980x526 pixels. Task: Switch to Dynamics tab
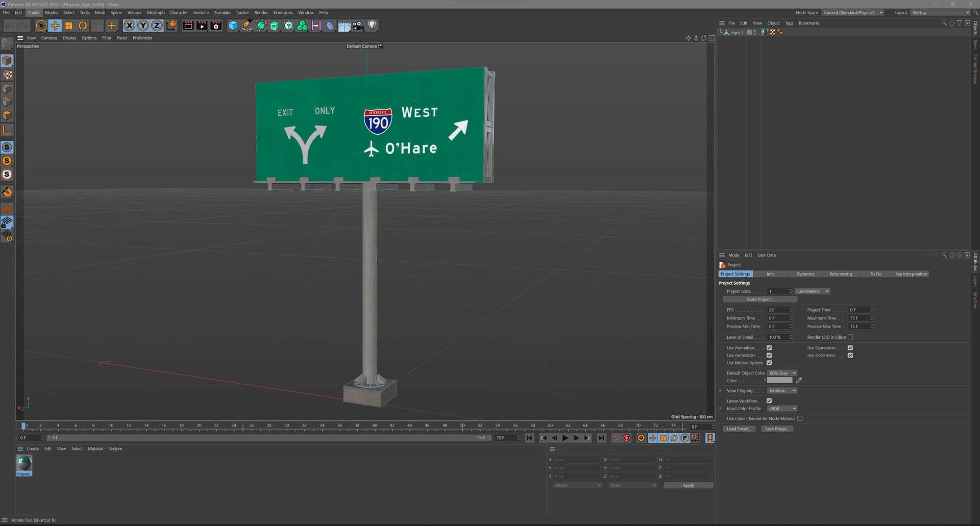(805, 274)
